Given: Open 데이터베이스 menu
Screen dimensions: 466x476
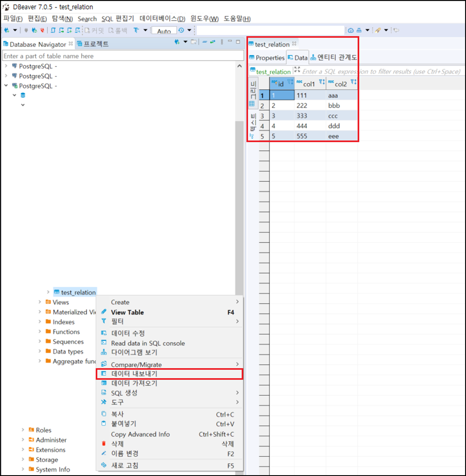Looking at the screenshot, I should tap(162, 19).
